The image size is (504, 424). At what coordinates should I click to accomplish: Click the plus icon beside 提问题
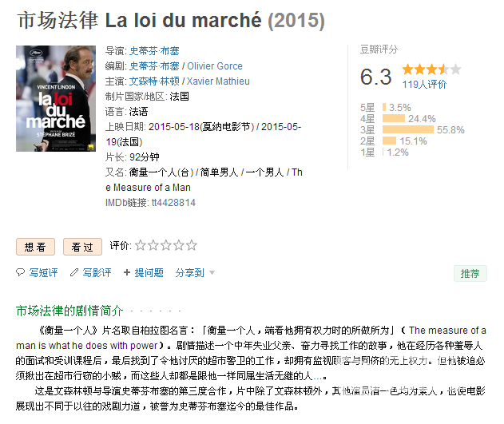(x=127, y=272)
